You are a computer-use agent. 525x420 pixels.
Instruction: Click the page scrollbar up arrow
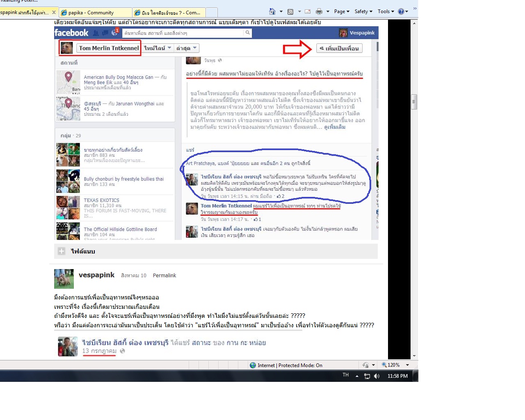tap(414, 23)
